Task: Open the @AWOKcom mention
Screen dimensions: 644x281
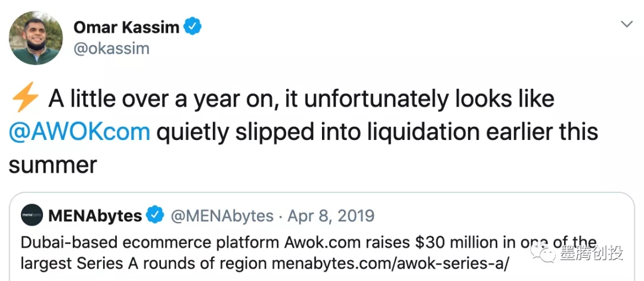Action: coord(79,132)
